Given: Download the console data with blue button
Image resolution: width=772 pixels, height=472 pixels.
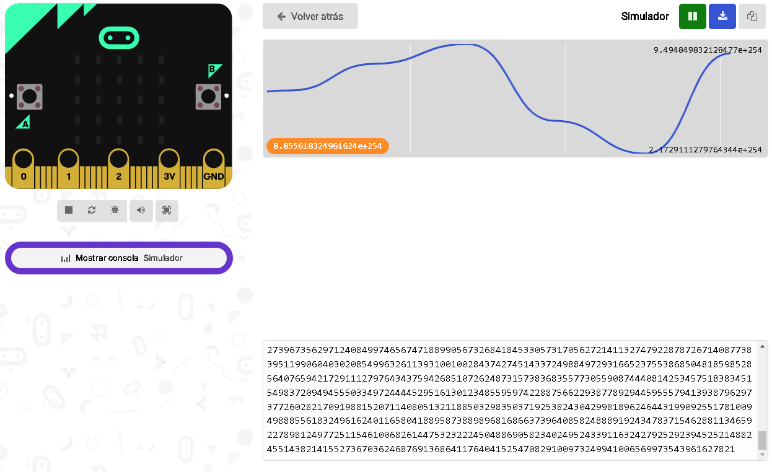Looking at the screenshot, I should [722, 16].
